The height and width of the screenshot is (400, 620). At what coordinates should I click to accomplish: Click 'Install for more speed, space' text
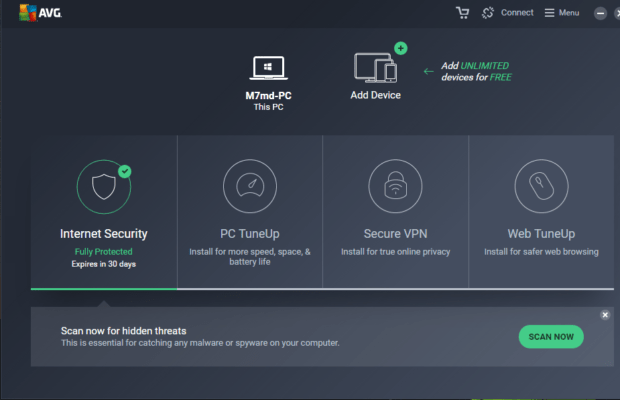point(250,257)
